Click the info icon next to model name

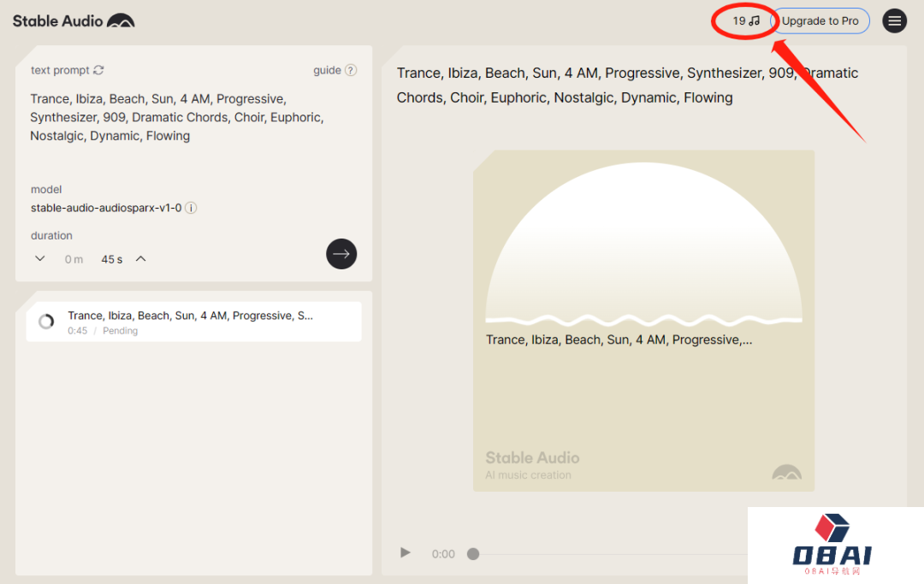click(191, 208)
